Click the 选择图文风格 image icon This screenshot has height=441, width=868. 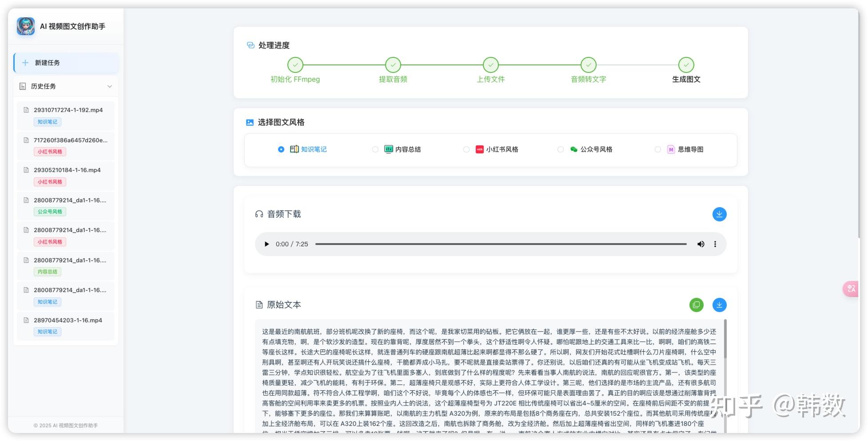click(x=250, y=122)
